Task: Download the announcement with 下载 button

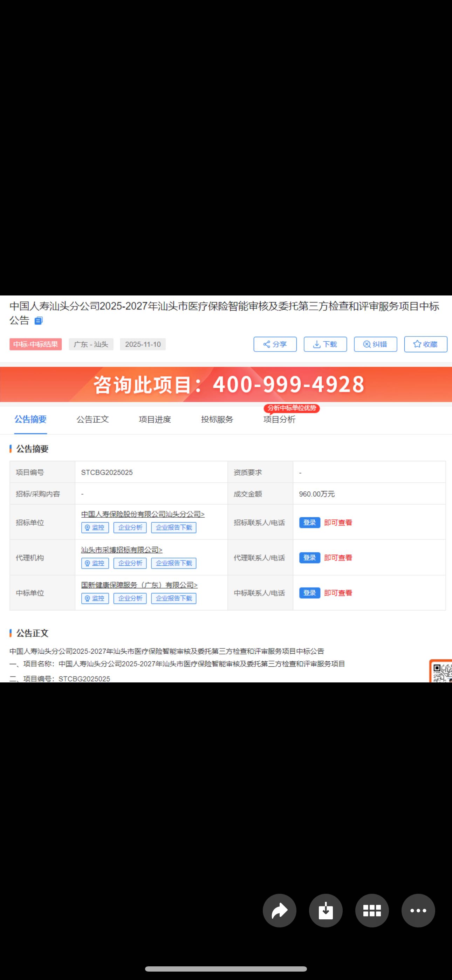Action: click(325, 344)
